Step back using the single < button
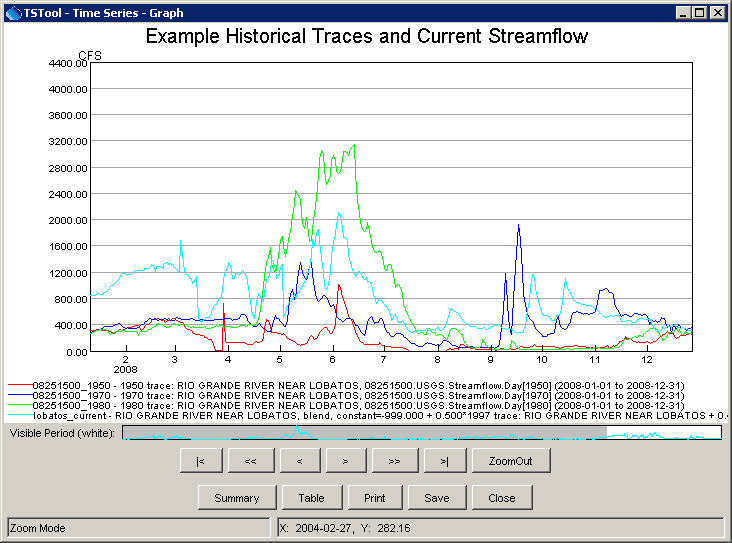The image size is (732, 543). (x=299, y=461)
